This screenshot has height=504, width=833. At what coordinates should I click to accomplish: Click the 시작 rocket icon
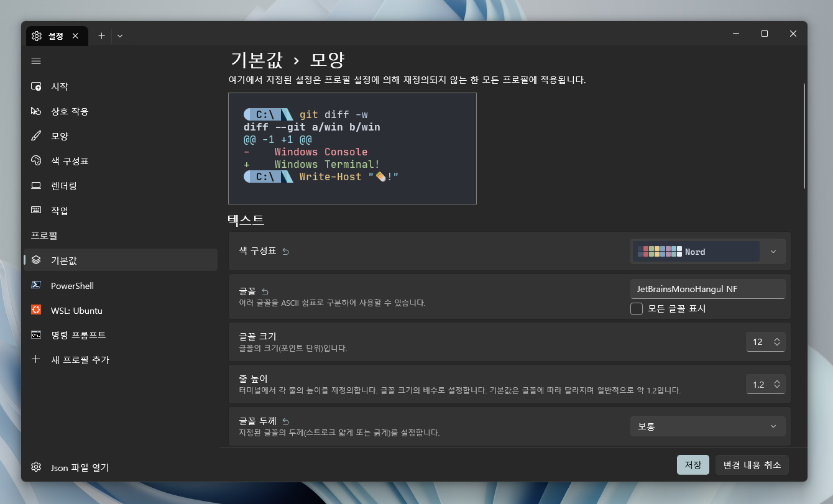tap(36, 86)
